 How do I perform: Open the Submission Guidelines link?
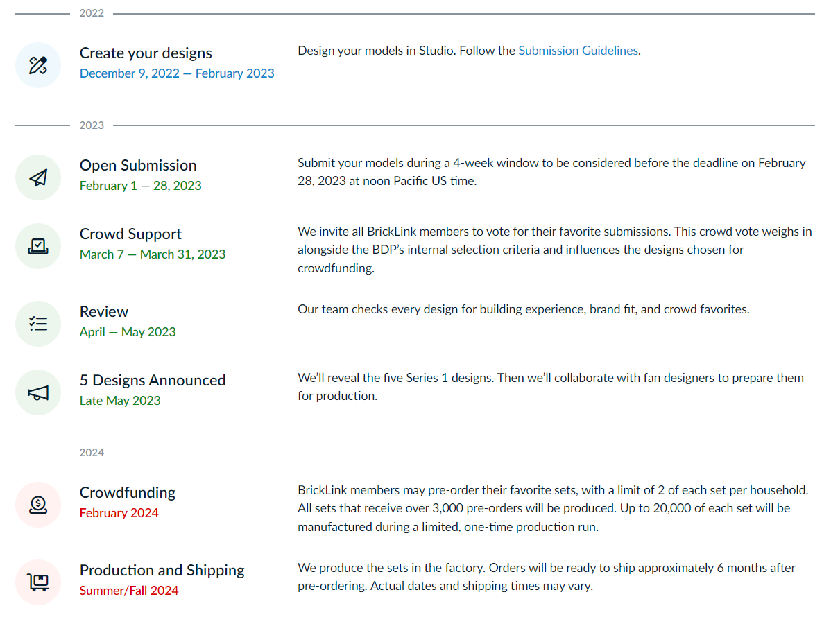pyautogui.click(x=578, y=50)
